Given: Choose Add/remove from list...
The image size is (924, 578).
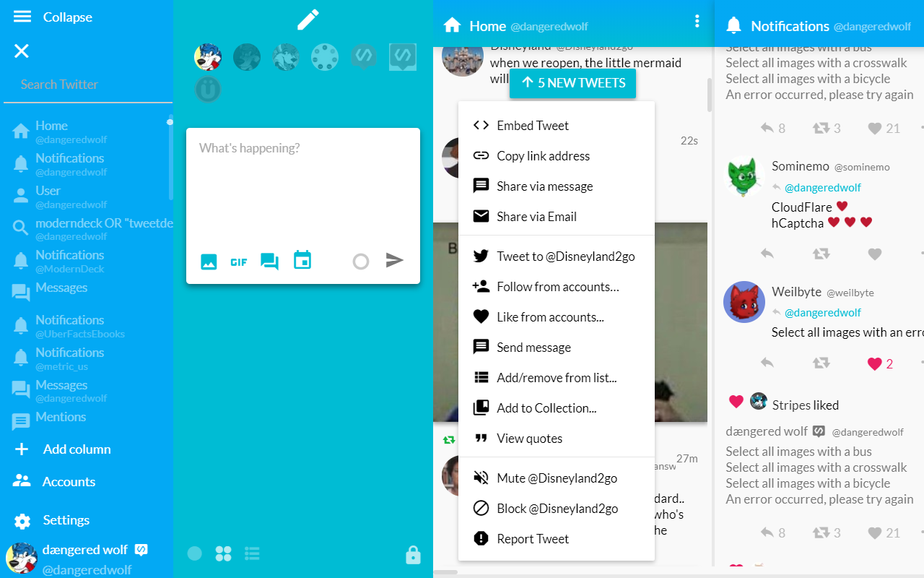Looking at the screenshot, I should (557, 378).
